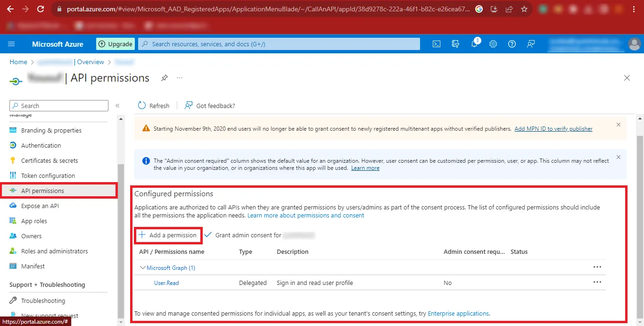Screen dimensions: 644x326
Task: Click the directories and subscriptions filter icon
Action: point(455,44)
